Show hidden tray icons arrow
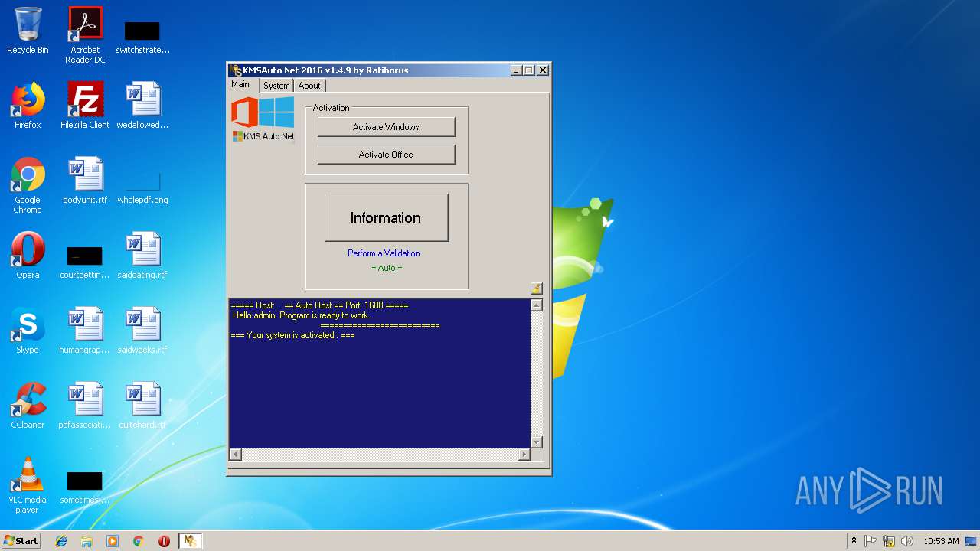The image size is (980, 551). click(x=854, y=541)
